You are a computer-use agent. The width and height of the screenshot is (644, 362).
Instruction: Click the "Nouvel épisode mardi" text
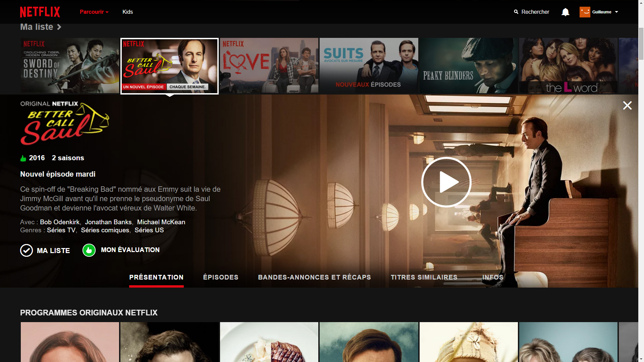[58, 174]
